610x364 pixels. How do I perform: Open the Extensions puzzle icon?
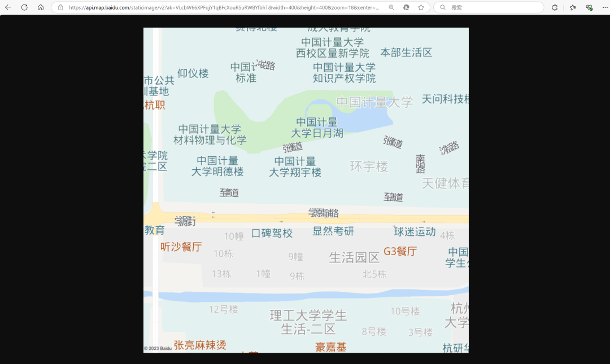point(555,7)
